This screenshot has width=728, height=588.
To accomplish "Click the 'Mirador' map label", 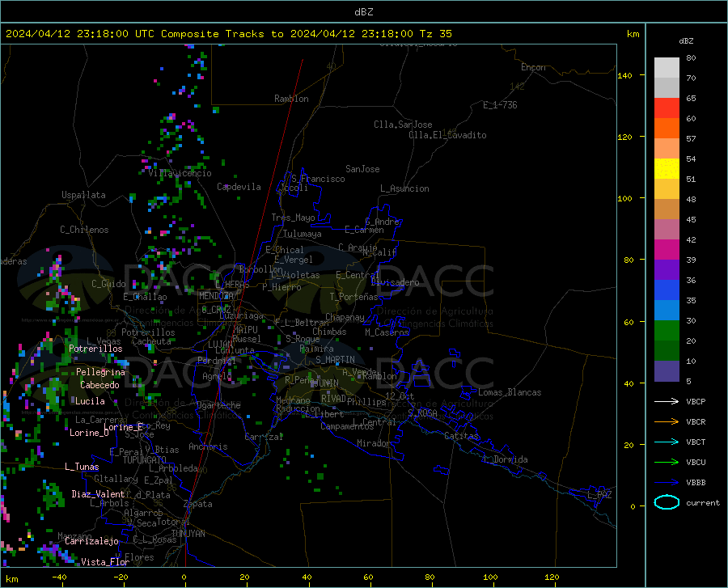I will tap(374, 443).
